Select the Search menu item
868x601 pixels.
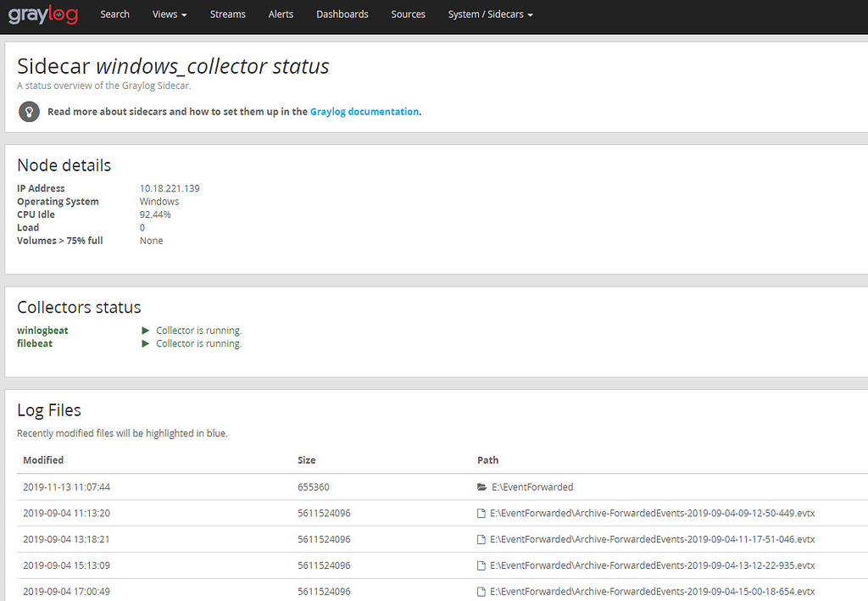[114, 14]
